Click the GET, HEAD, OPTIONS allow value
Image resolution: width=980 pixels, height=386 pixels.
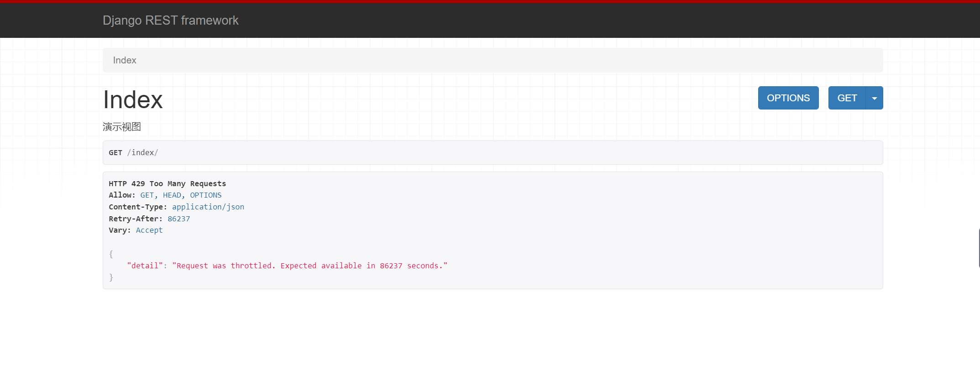(x=181, y=195)
